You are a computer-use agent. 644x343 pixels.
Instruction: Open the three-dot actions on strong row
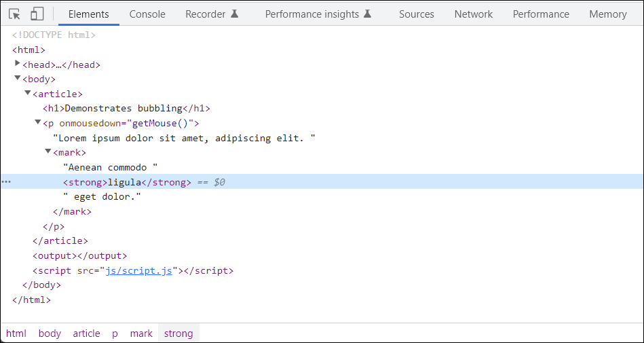[7, 182]
